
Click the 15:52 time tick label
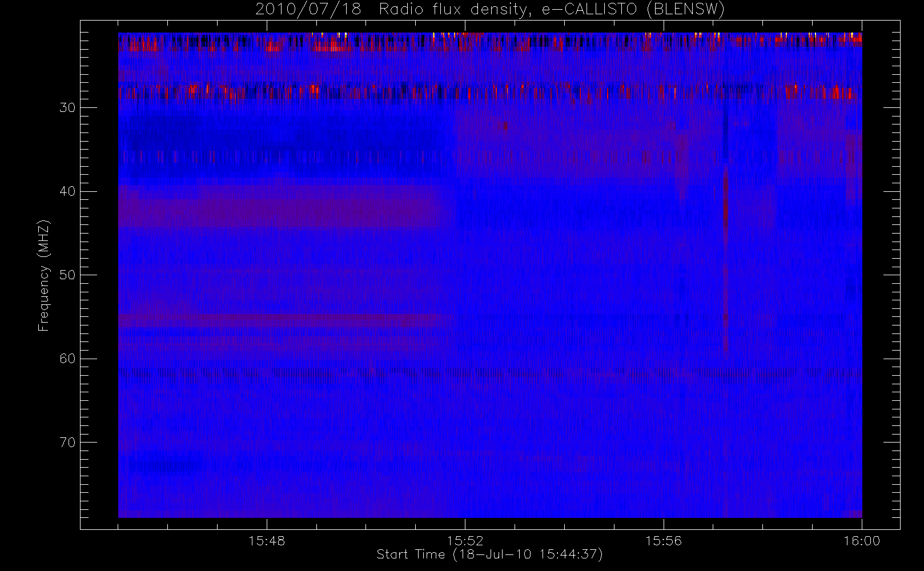[465, 541]
